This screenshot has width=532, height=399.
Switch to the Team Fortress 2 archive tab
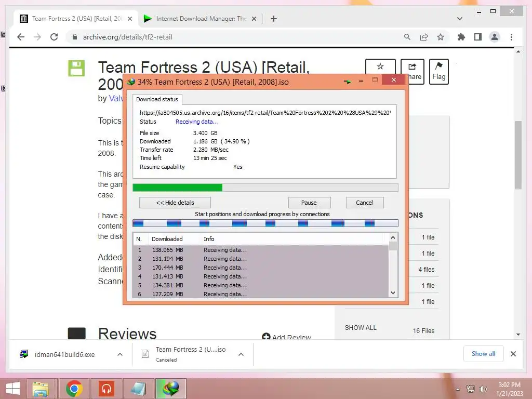point(76,19)
